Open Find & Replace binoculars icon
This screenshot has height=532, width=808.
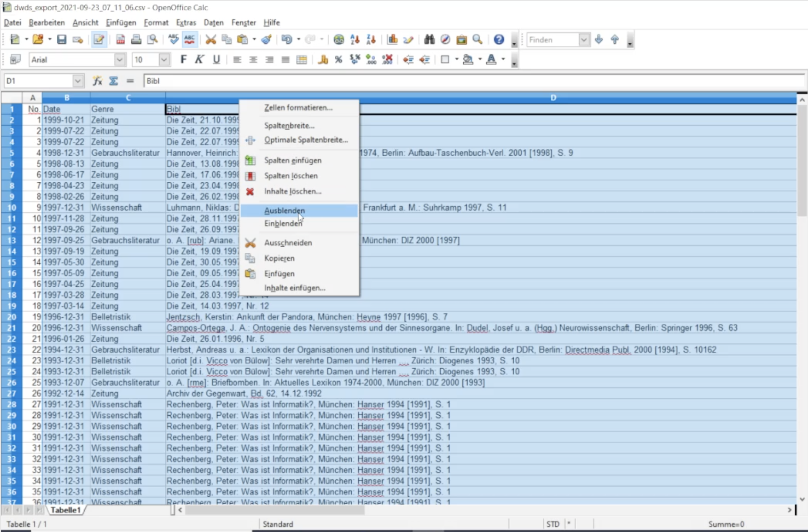[x=429, y=40]
